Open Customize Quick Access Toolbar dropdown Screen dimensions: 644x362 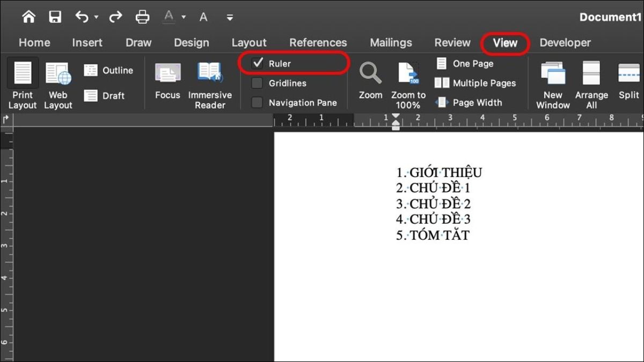[x=230, y=18]
